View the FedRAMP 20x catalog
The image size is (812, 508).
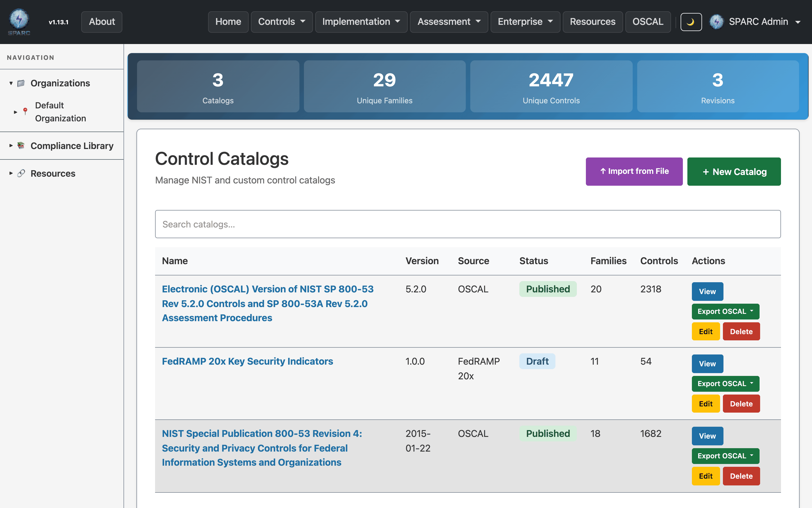click(707, 364)
